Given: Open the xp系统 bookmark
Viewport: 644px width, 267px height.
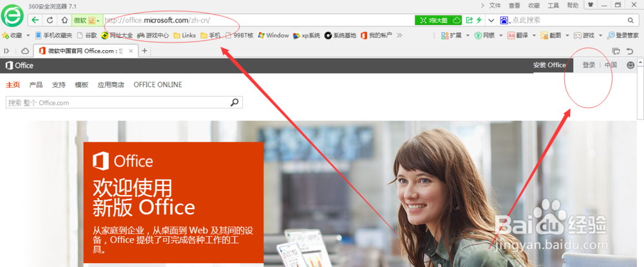Looking at the screenshot, I should (307, 35).
